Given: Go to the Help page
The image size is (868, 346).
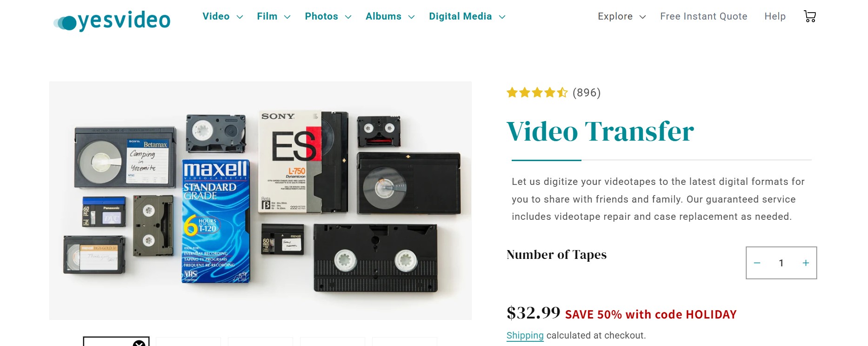Looking at the screenshot, I should click(775, 16).
